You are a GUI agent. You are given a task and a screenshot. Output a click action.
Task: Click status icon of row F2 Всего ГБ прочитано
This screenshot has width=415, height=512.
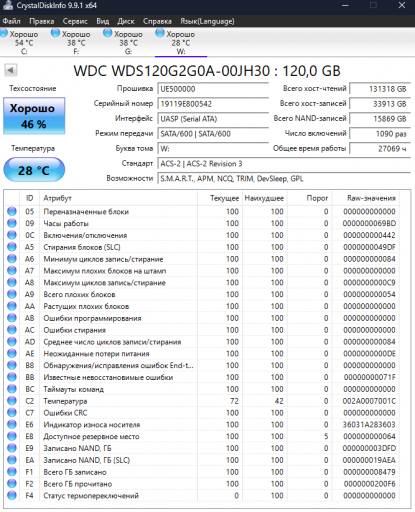point(12,484)
